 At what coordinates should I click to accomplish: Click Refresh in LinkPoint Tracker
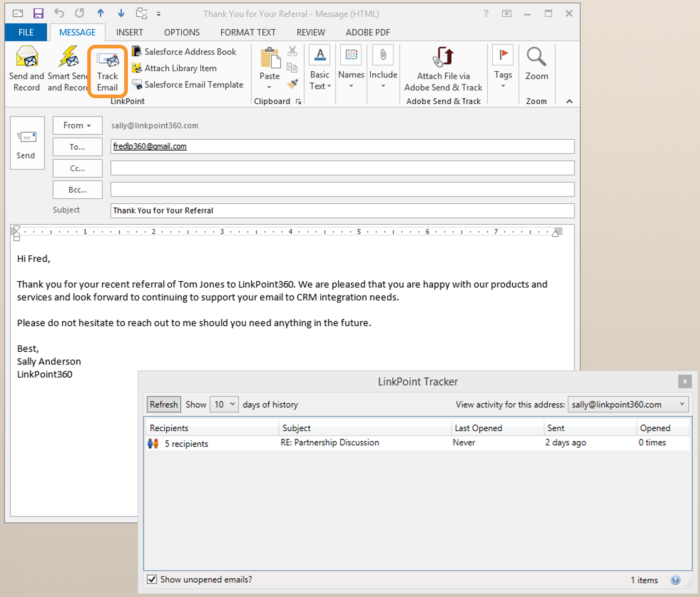pyautogui.click(x=163, y=404)
